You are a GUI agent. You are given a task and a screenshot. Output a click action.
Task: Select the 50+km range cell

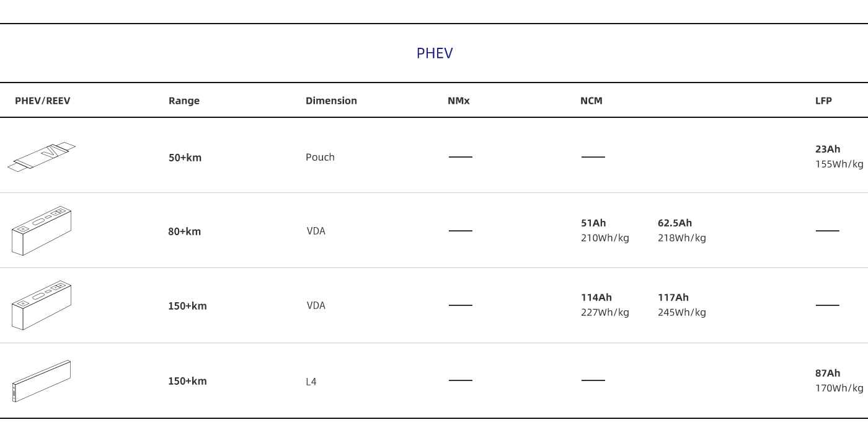pyautogui.click(x=185, y=158)
